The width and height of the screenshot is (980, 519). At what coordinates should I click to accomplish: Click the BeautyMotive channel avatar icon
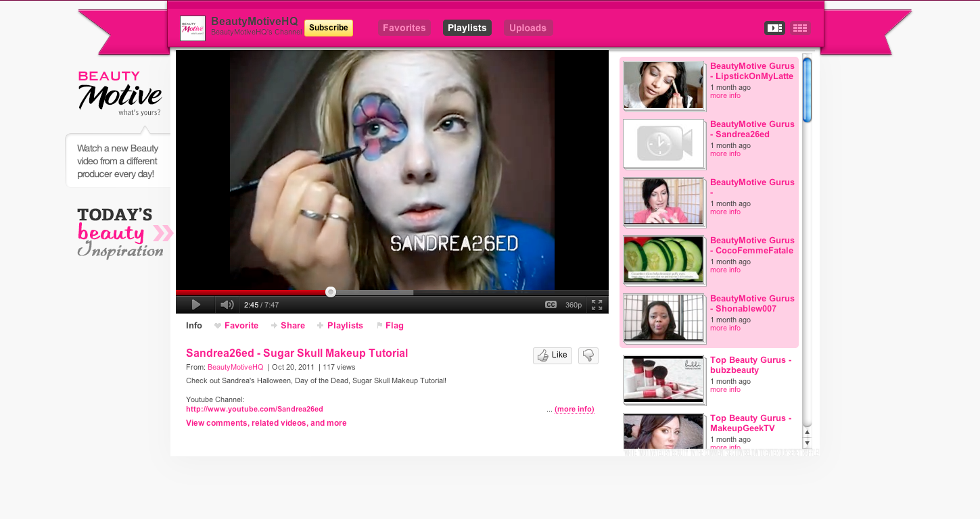click(193, 28)
